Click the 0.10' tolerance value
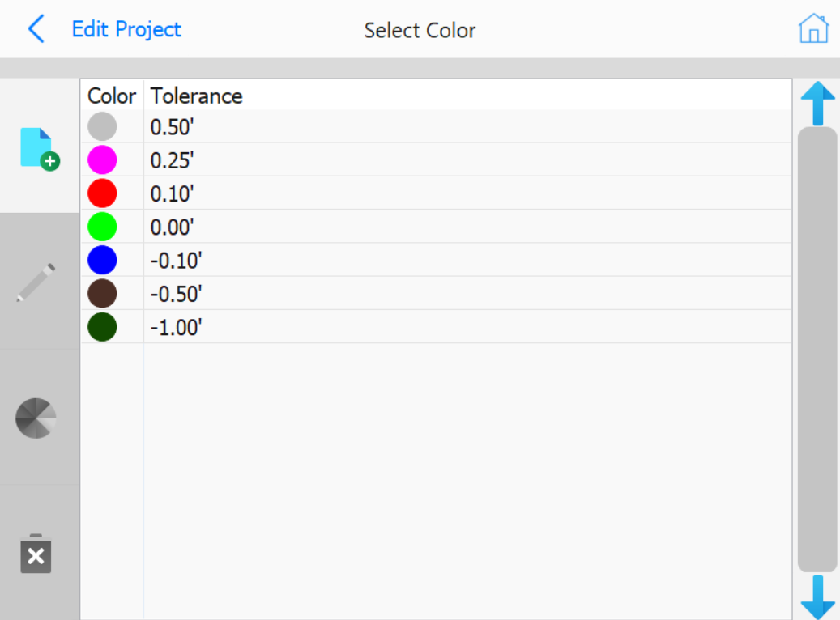This screenshot has height=620, width=840. pos(172,193)
